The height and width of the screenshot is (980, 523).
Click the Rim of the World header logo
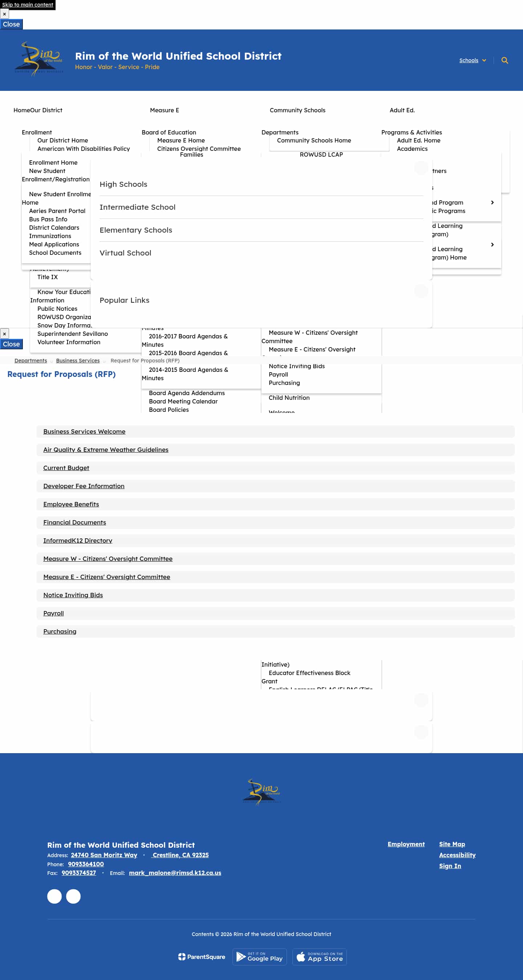pos(39,59)
